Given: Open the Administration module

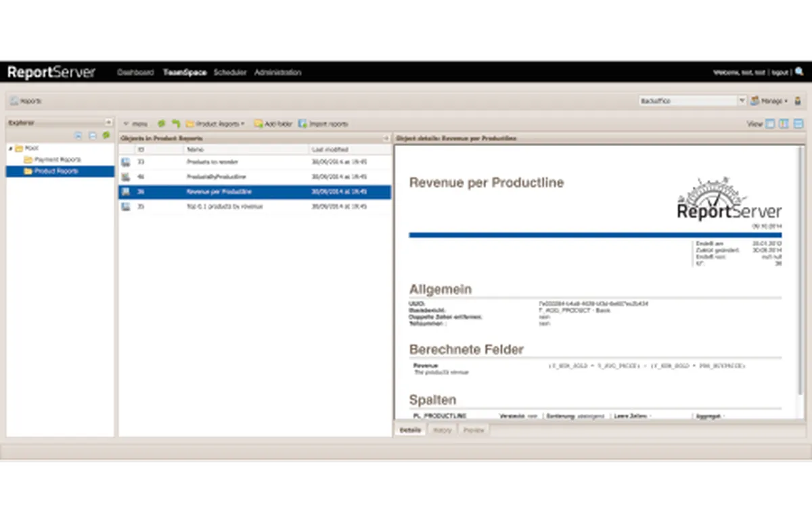Looking at the screenshot, I should pos(277,72).
